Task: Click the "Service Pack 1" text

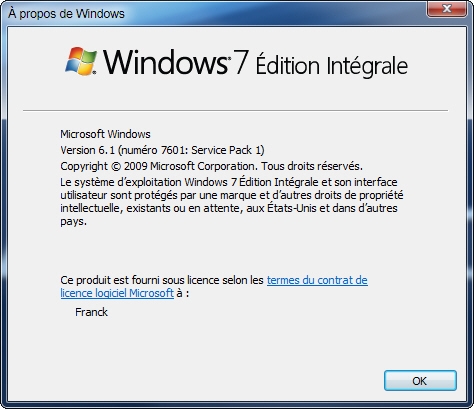Action: click(x=226, y=150)
